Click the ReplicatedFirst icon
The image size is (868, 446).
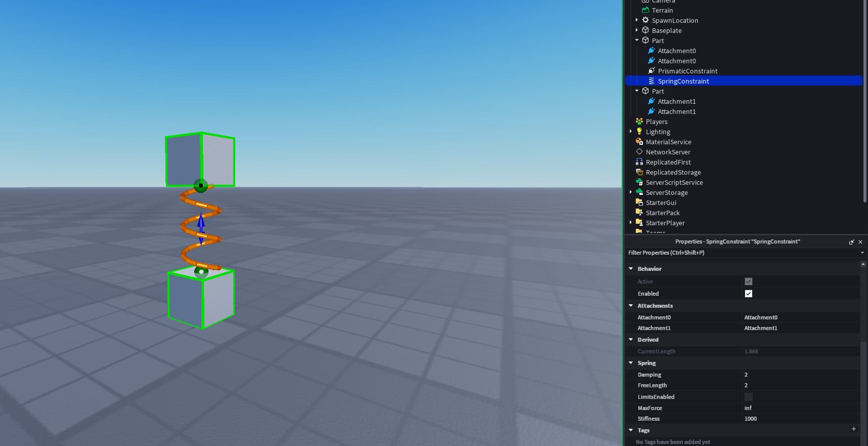[x=639, y=162]
